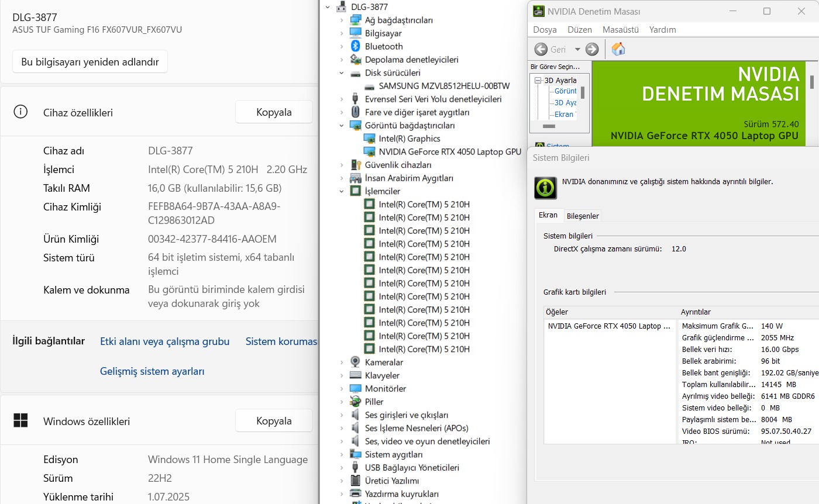Viewport: 819px width, 504px height.
Task: Open the Dosya menu in NVIDIA Denetim Masası
Action: (x=545, y=29)
